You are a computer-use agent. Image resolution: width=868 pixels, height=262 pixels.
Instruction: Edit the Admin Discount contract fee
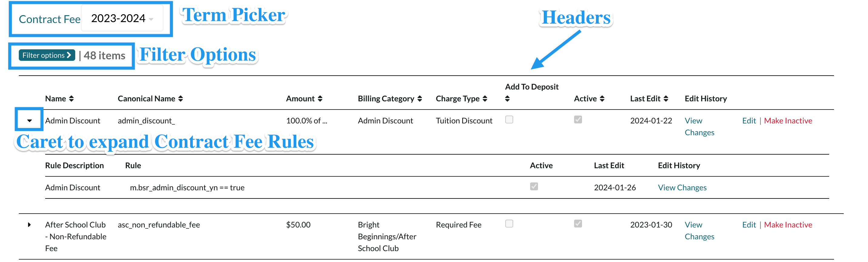(749, 121)
